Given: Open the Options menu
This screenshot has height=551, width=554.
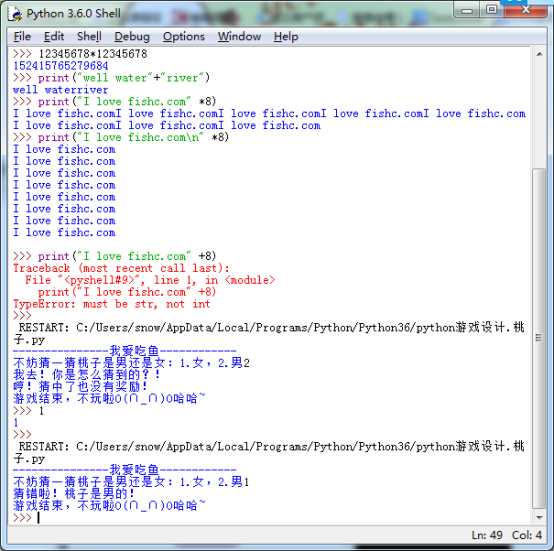Looking at the screenshot, I should click(x=183, y=36).
